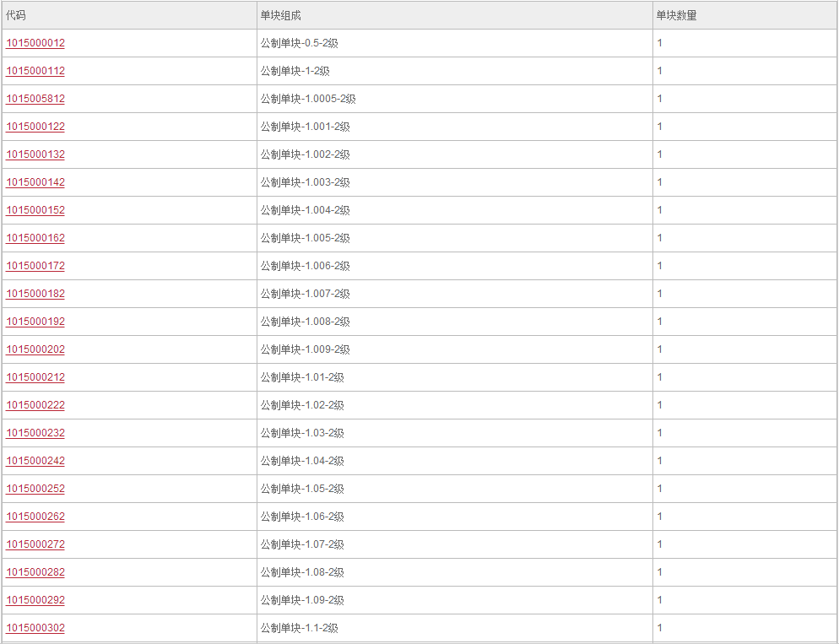Open code link 1015000212

35,376
